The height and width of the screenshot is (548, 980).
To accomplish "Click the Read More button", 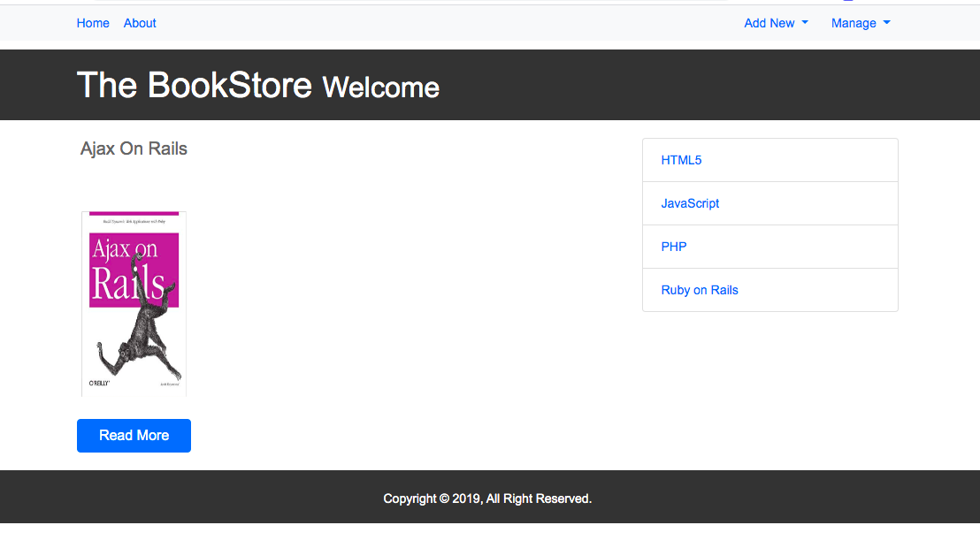I will point(134,436).
